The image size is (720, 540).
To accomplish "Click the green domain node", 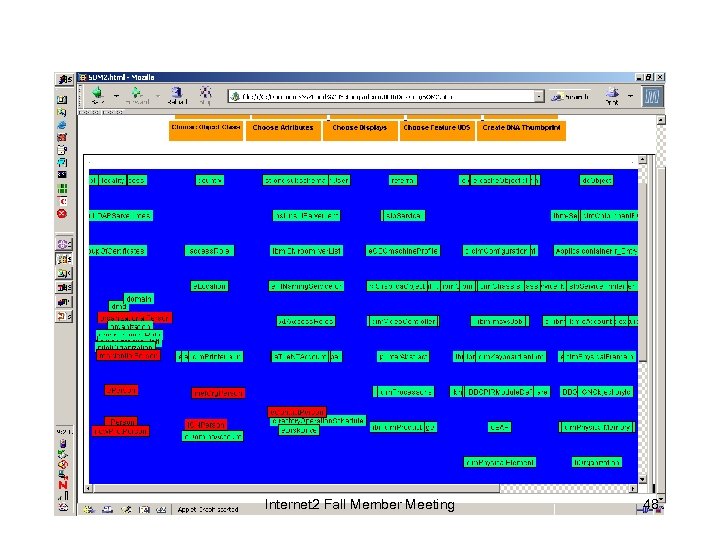I will [139, 299].
